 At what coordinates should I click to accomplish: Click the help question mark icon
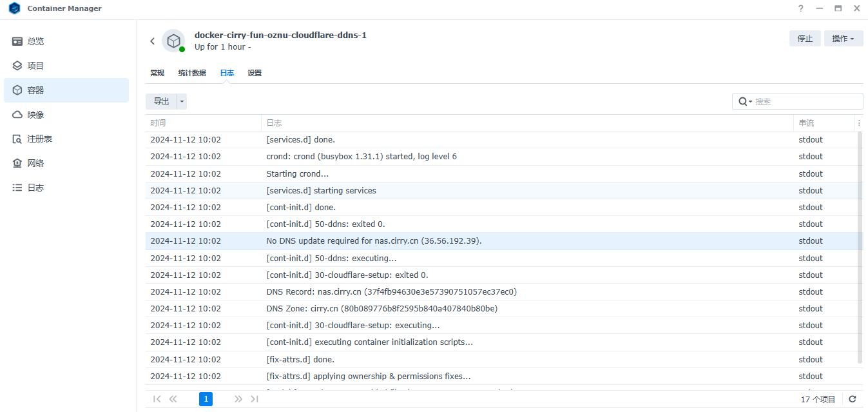(x=801, y=8)
